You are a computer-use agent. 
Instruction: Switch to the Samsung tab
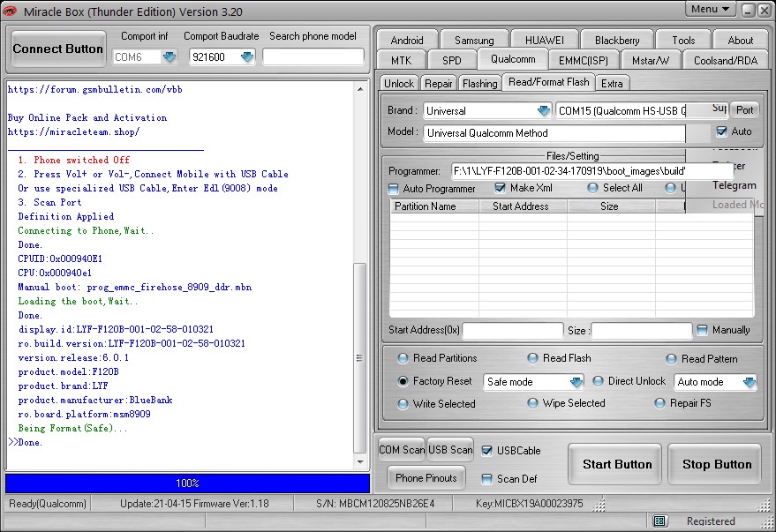click(474, 40)
